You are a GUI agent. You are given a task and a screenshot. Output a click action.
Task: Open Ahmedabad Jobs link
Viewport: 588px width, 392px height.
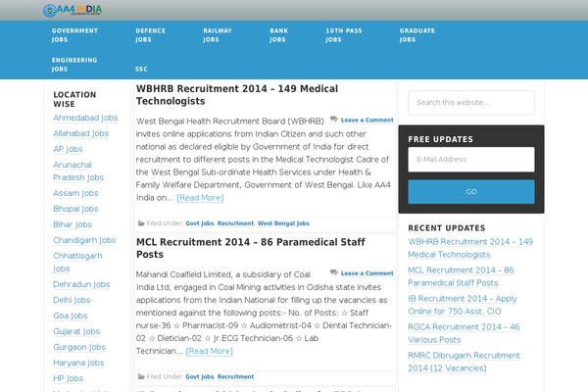[85, 118]
